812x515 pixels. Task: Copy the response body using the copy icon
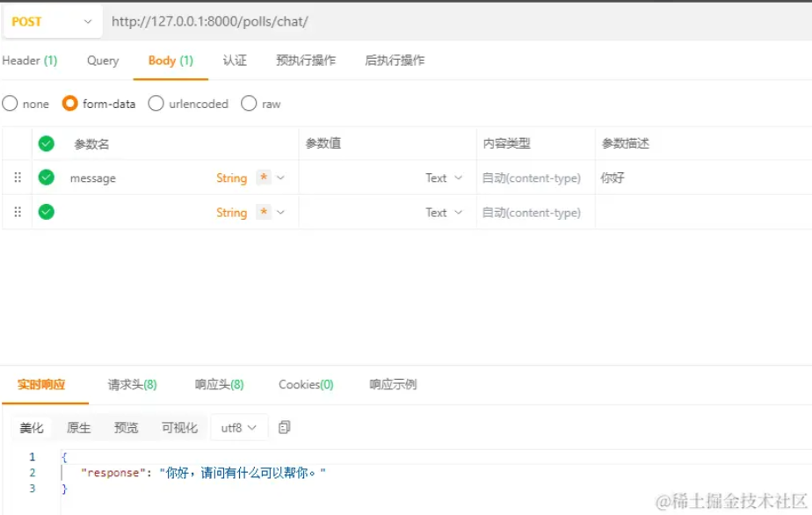(283, 427)
